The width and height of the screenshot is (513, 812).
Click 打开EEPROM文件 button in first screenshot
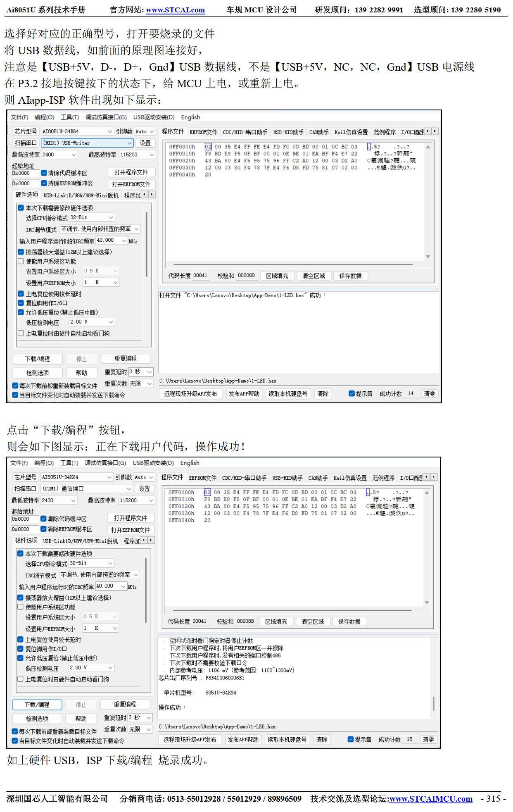click(131, 184)
